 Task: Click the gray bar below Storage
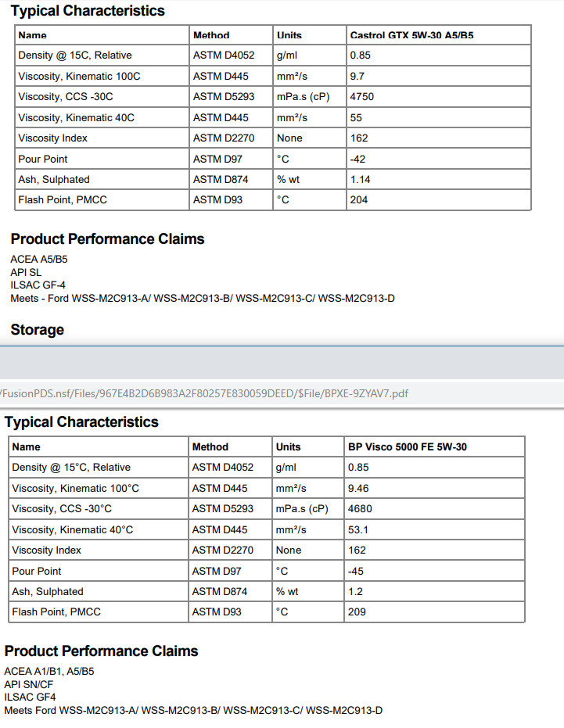[x=282, y=363]
